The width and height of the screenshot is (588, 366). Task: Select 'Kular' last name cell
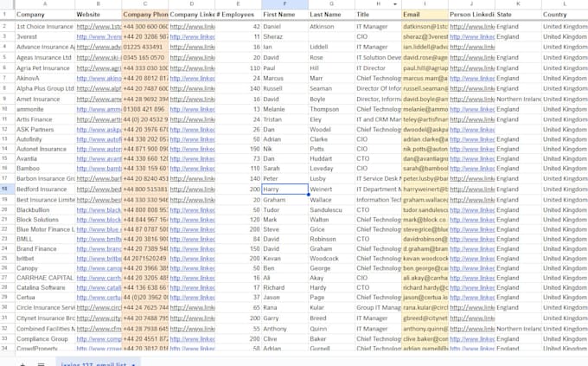tap(331, 307)
